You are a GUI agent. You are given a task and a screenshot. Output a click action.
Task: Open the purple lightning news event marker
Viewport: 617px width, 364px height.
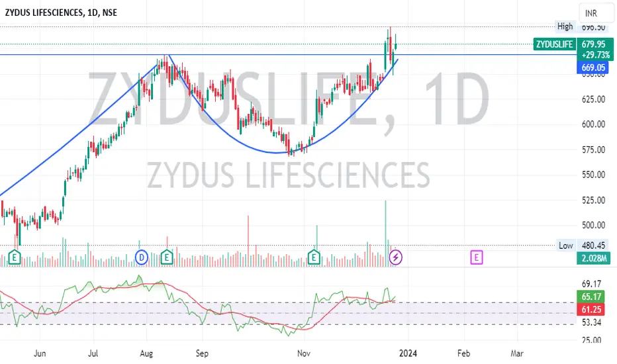tap(395, 257)
